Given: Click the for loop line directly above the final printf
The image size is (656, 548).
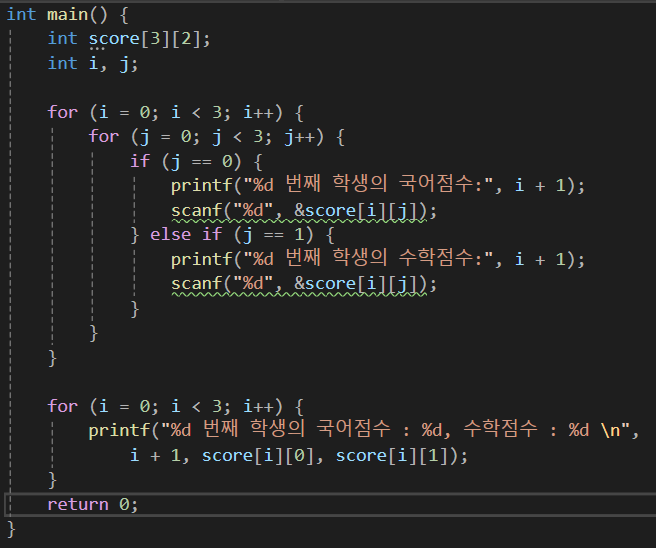Looking at the screenshot, I should (176, 407).
